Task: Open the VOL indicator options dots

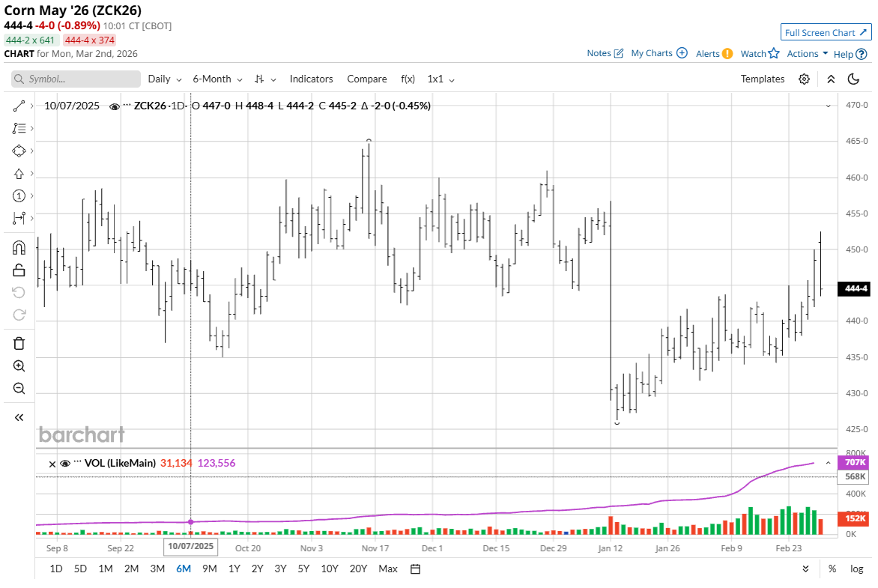Action: click(x=78, y=462)
